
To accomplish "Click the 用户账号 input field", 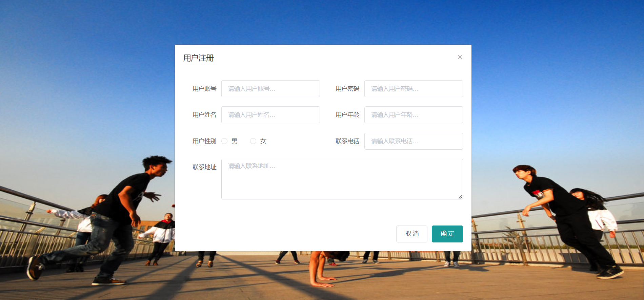I will tap(270, 89).
